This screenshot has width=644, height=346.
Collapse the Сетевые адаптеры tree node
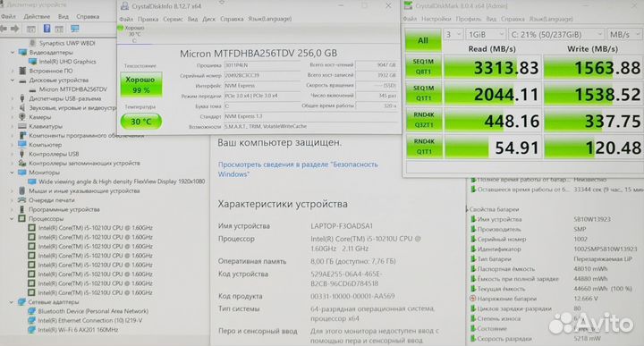(12, 302)
